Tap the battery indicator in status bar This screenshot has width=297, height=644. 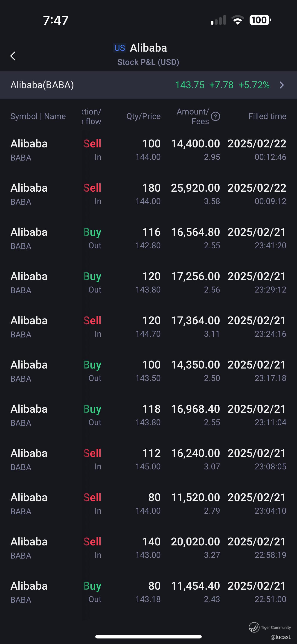[x=260, y=20]
